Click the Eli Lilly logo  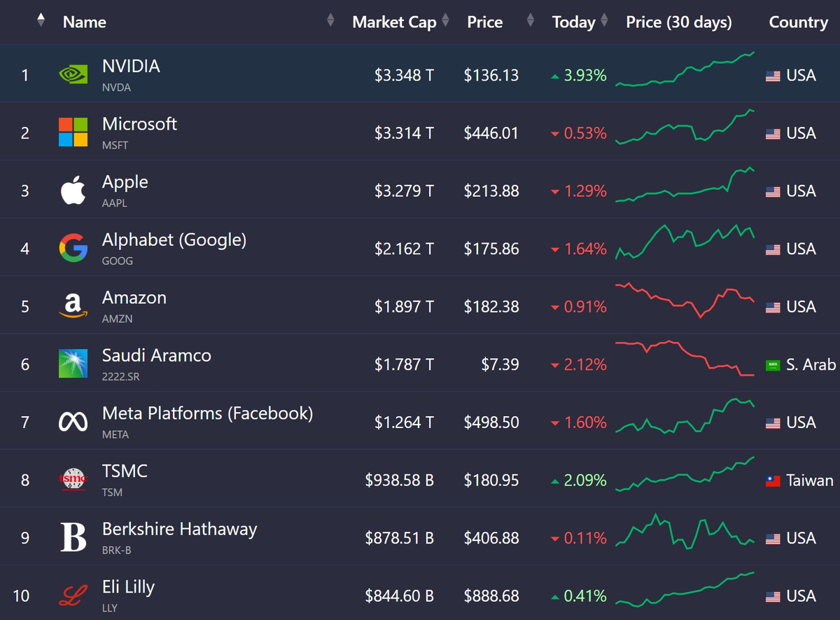pyautogui.click(x=73, y=595)
